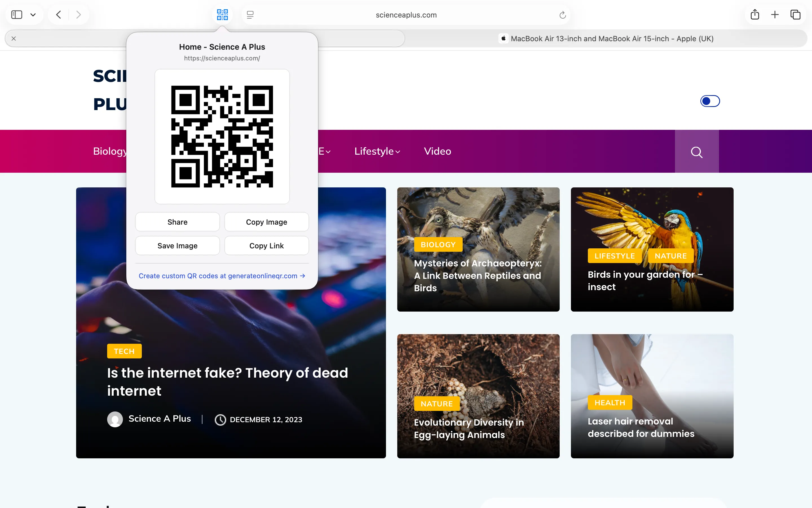
Task: Open Evolutionary Diversity in Egg-laying Animals
Action: point(469,428)
